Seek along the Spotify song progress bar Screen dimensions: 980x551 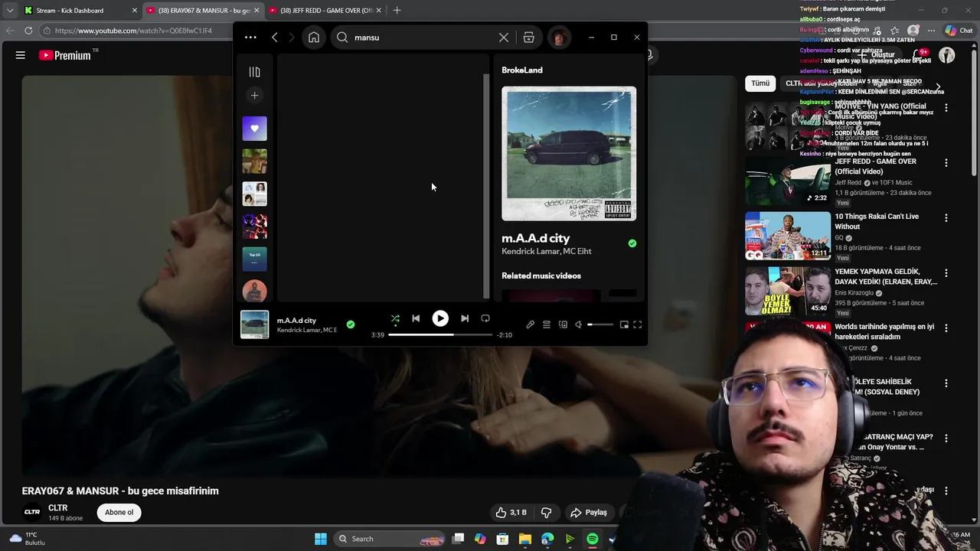pos(440,334)
